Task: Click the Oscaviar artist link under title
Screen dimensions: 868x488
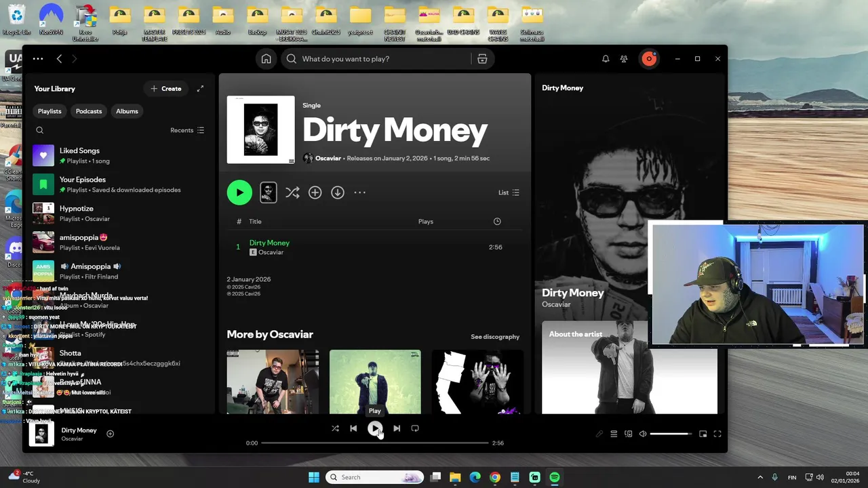Action: [x=328, y=158]
